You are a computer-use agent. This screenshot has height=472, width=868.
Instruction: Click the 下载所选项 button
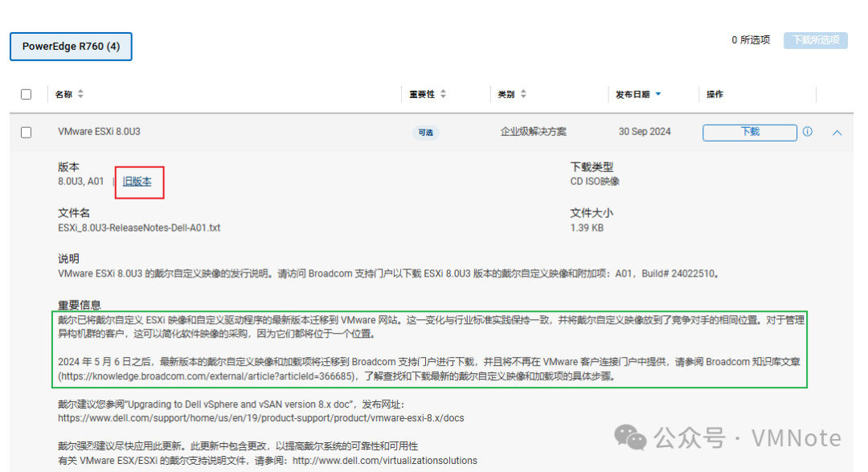[x=816, y=40]
